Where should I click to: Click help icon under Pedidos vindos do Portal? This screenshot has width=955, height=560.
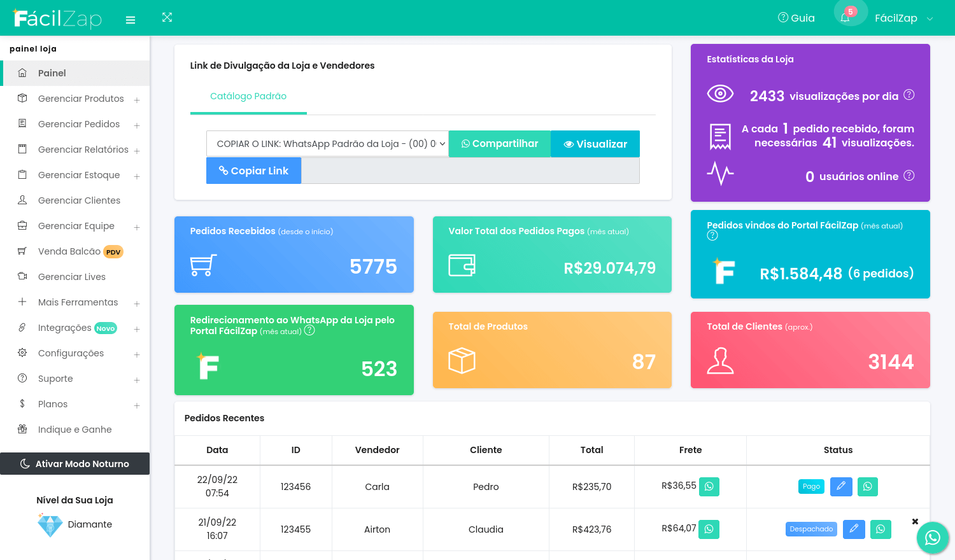(712, 235)
